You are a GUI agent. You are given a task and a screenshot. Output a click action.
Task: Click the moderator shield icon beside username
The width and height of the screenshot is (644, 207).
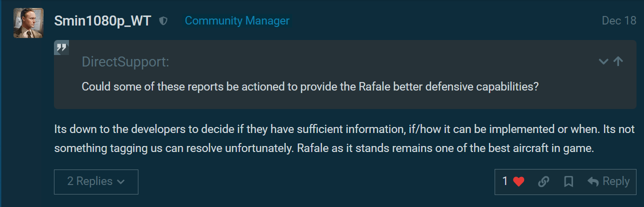pos(163,21)
